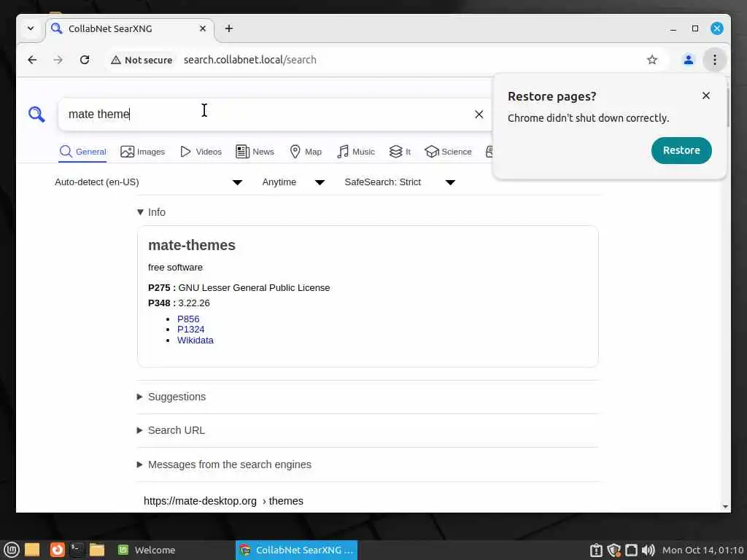Open the Auto-detect (en-US) language dropdown
This screenshot has height=560, width=747.
click(149, 182)
